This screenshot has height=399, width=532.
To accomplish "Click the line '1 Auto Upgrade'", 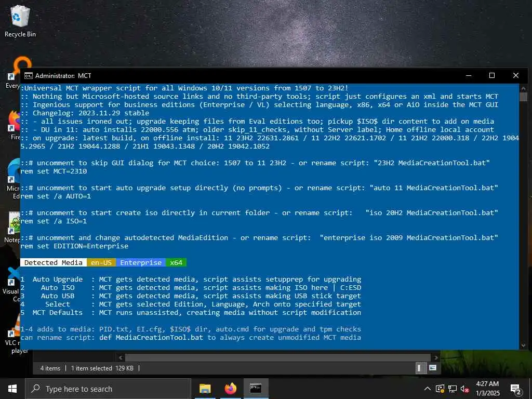I will tap(191, 279).
